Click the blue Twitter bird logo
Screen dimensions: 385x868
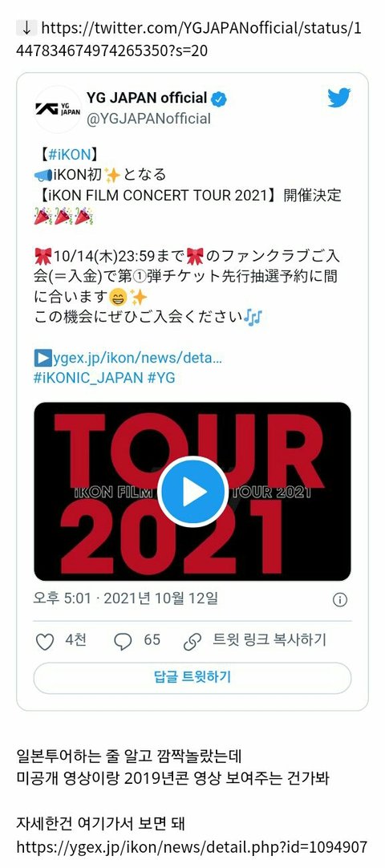338,99
